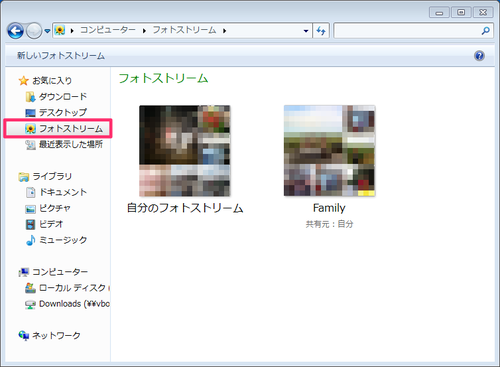Select お気に入り in navigation pane
The image size is (500, 367).
[52, 80]
